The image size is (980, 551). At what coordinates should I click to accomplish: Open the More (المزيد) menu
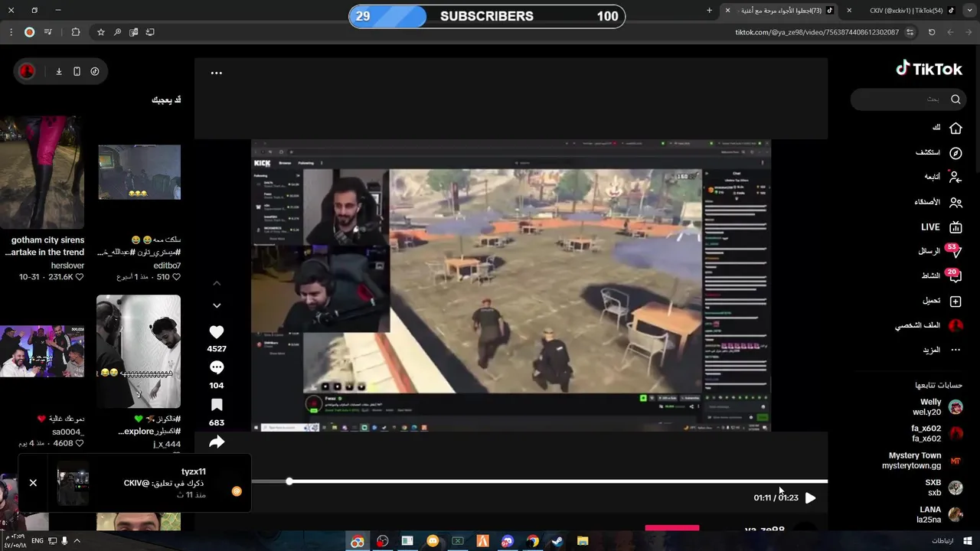(x=942, y=350)
